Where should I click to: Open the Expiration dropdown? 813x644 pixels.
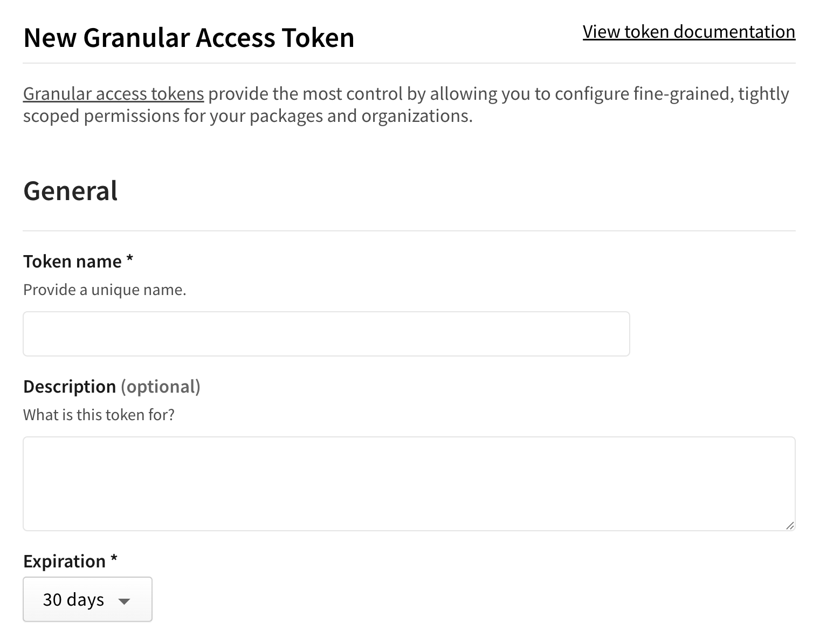click(87, 599)
